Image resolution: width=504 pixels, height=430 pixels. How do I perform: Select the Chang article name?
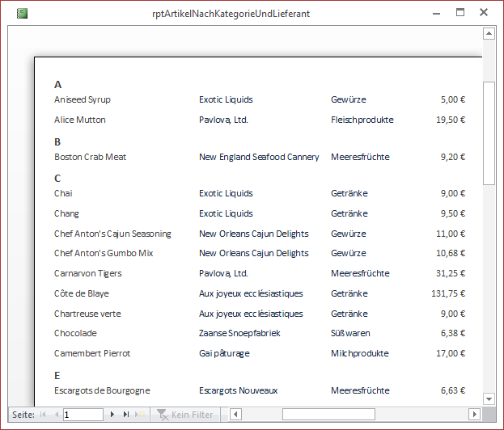(66, 213)
